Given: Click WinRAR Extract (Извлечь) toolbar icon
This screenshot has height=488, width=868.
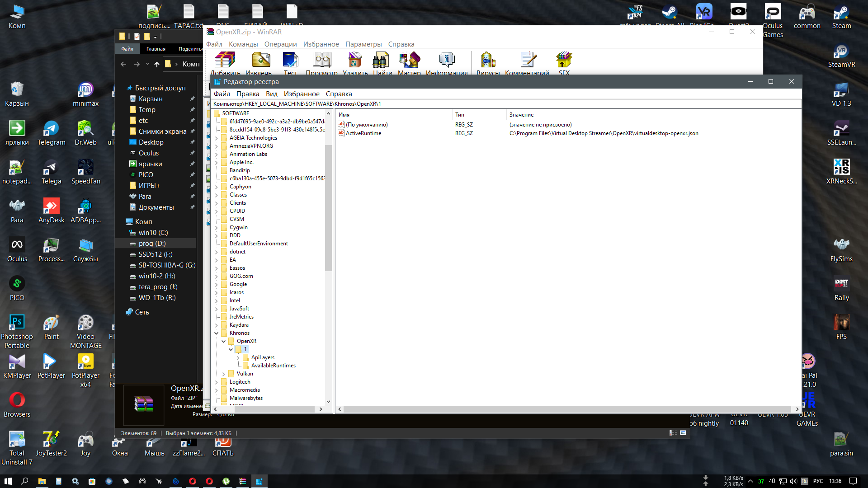Looking at the screenshot, I should 260,60.
